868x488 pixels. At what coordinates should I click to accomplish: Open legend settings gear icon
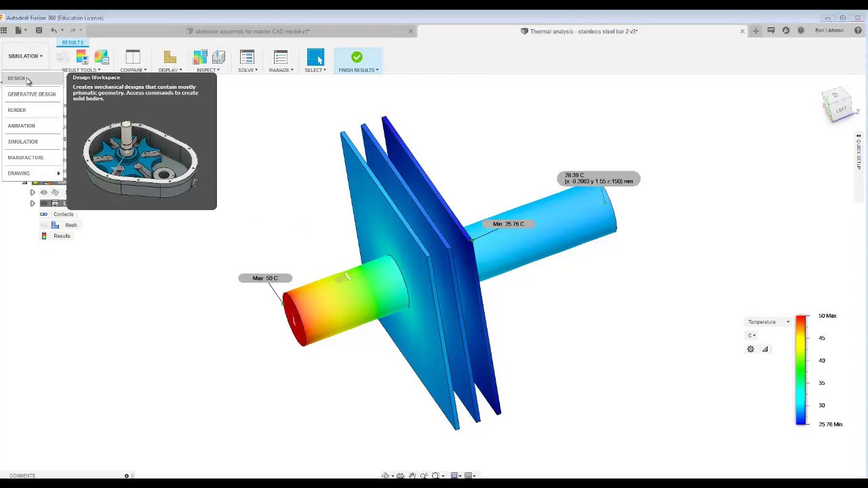[751, 349]
